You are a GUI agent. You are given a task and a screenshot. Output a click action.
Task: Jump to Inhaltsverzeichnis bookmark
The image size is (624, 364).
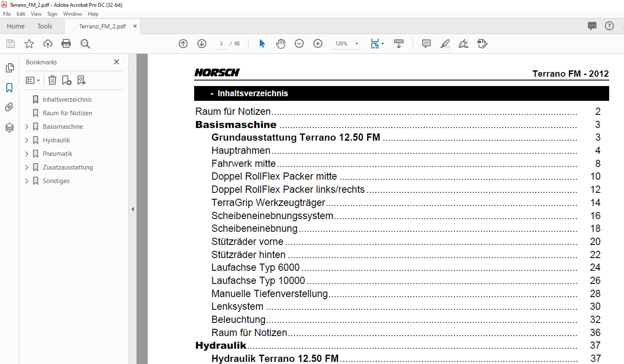pyautogui.click(x=67, y=100)
